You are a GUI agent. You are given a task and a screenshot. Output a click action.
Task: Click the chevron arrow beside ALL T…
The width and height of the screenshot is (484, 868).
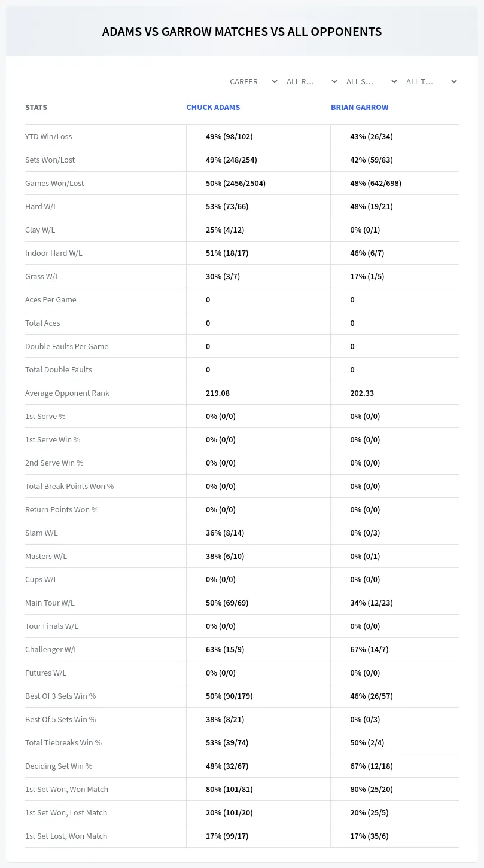454,82
